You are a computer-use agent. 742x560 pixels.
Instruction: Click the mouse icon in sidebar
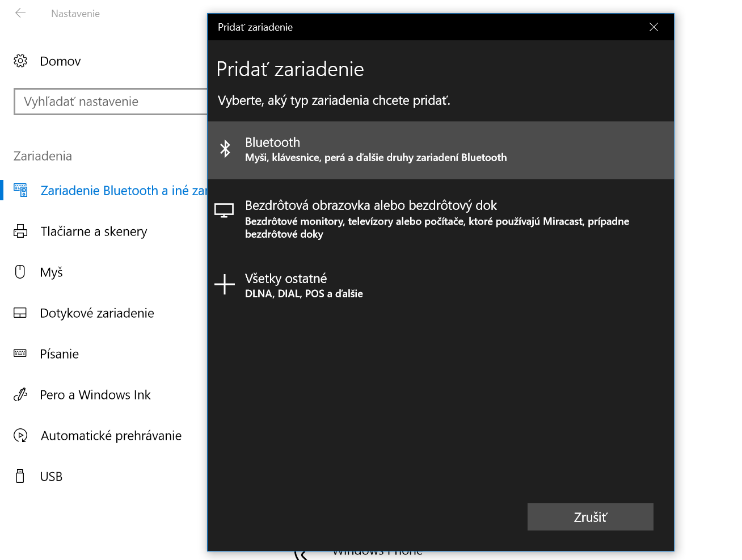pyautogui.click(x=20, y=272)
